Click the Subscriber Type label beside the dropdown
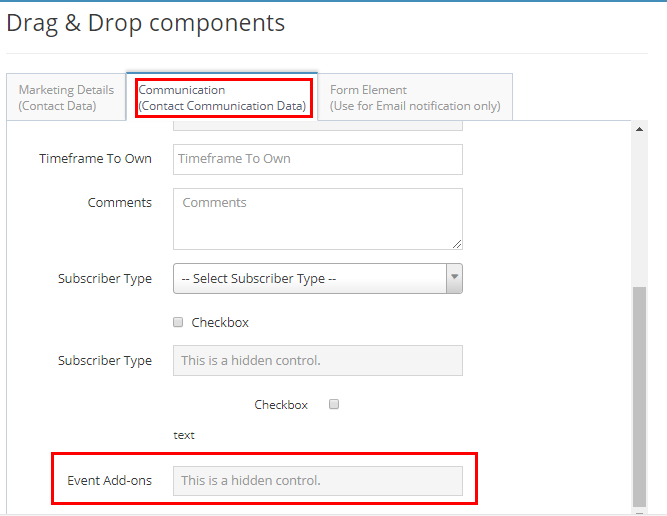Viewport: 667px width, 516px height. pyautogui.click(x=104, y=279)
